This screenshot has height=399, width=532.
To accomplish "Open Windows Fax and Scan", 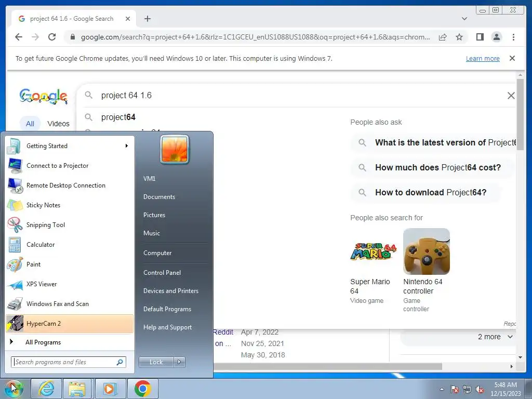I will pyautogui.click(x=70, y=303).
